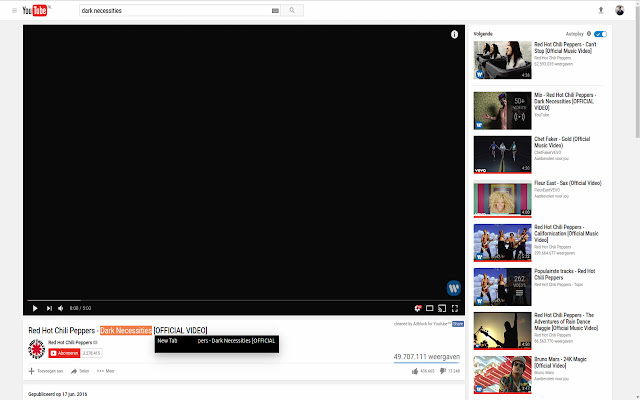Click the search input field
This screenshot has height=400, width=640.
pyautogui.click(x=176, y=11)
